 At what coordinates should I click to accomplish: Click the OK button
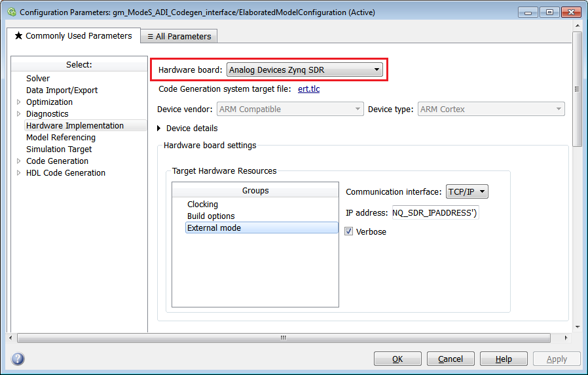pyautogui.click(x=397, y=359)
